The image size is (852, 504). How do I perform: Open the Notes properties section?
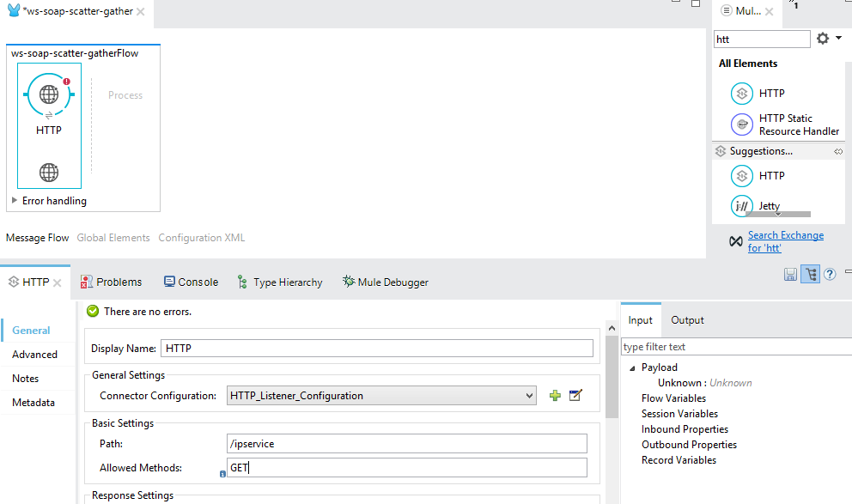(25, 379)
